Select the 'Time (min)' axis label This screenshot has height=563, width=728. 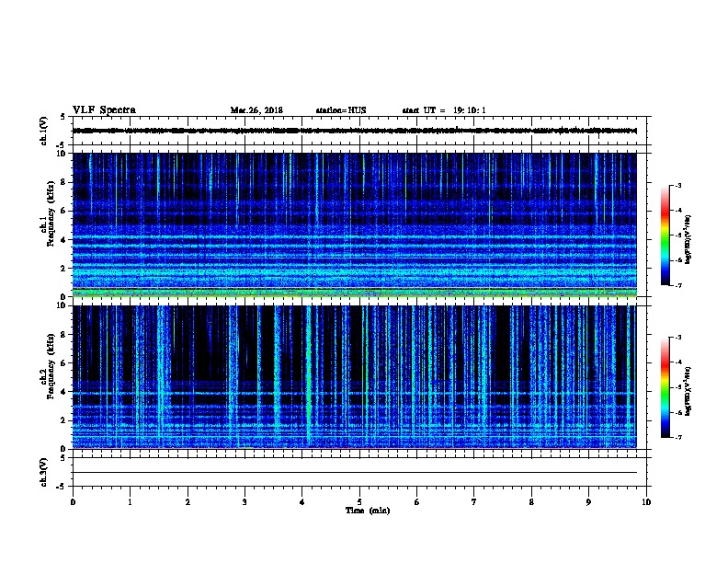(x=368, y=511)
